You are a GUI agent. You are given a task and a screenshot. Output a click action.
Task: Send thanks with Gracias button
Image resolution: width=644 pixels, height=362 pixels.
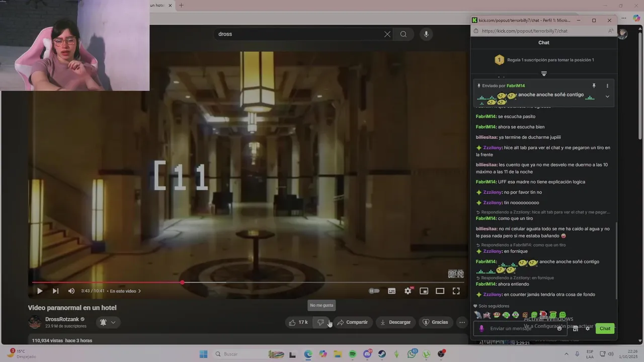click(435, 322)
